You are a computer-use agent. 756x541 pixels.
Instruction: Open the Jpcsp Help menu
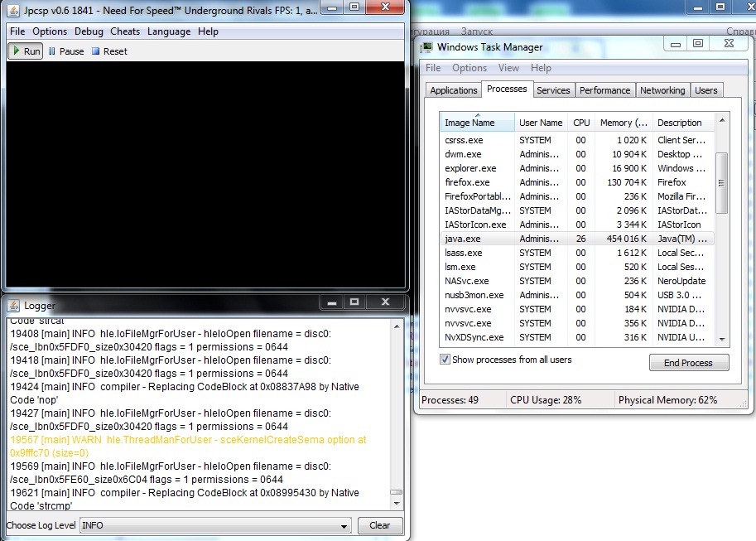208,31
